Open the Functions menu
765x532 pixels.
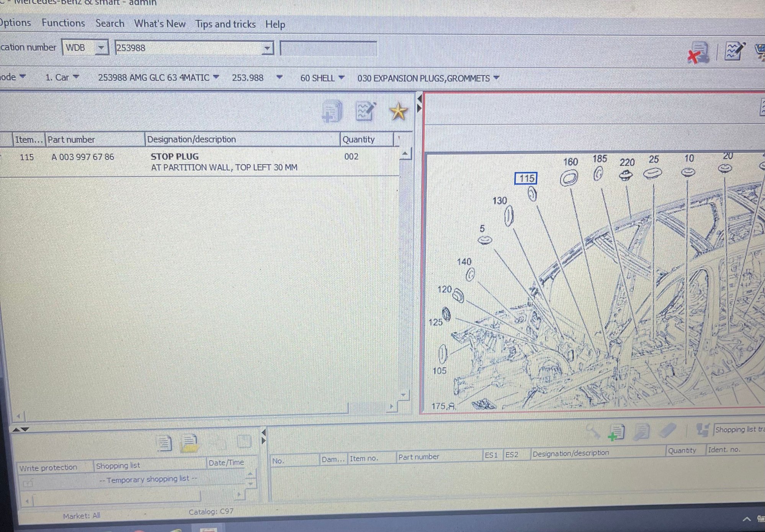(63, 23)
